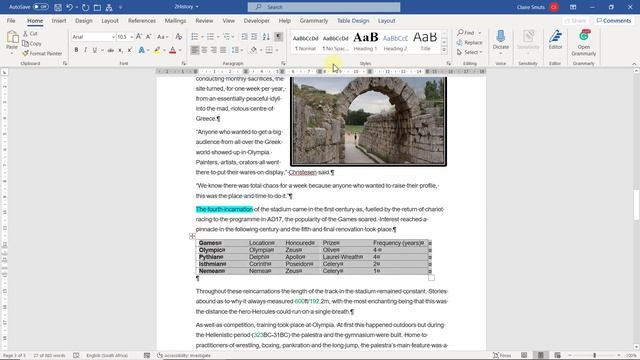Click the Search box in title bar
640x360 pixels.
coord(324,7)
